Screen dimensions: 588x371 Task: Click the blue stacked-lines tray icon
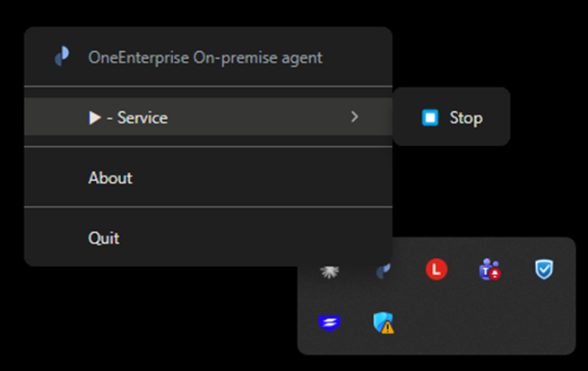[x=329, y=322]
